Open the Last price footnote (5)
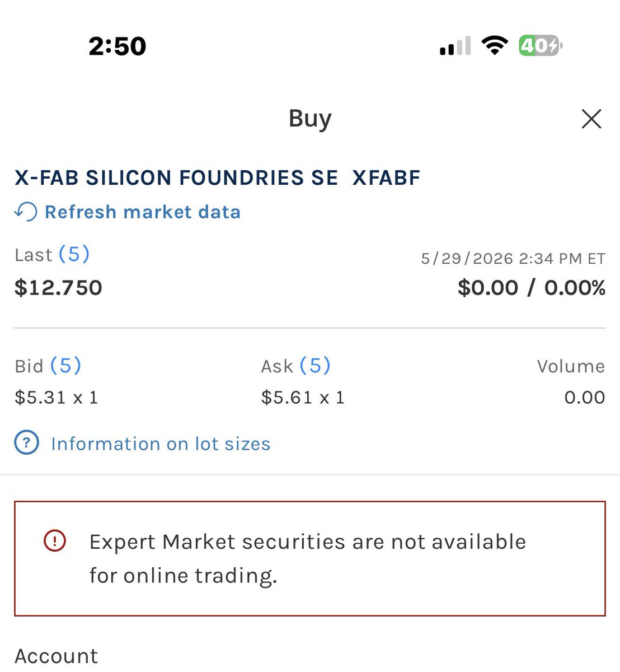 (74, 254)
